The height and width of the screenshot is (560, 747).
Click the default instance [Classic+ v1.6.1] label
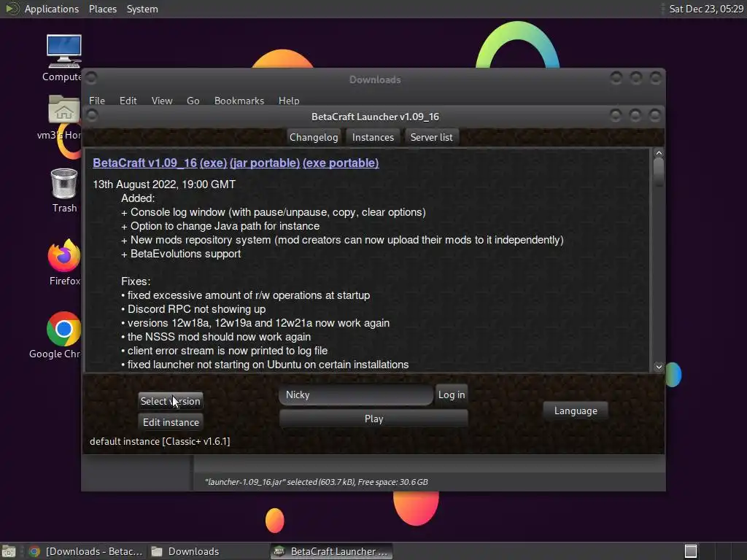point(160,441)
